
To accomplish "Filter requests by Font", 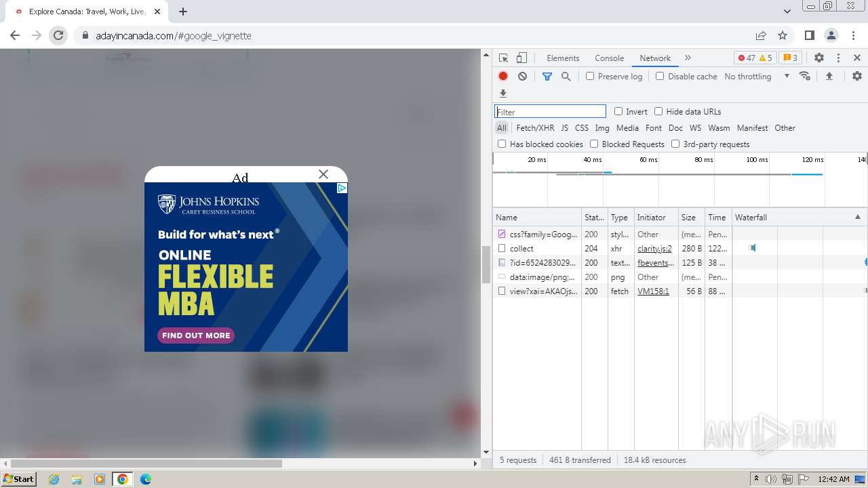I will point(654,127).
